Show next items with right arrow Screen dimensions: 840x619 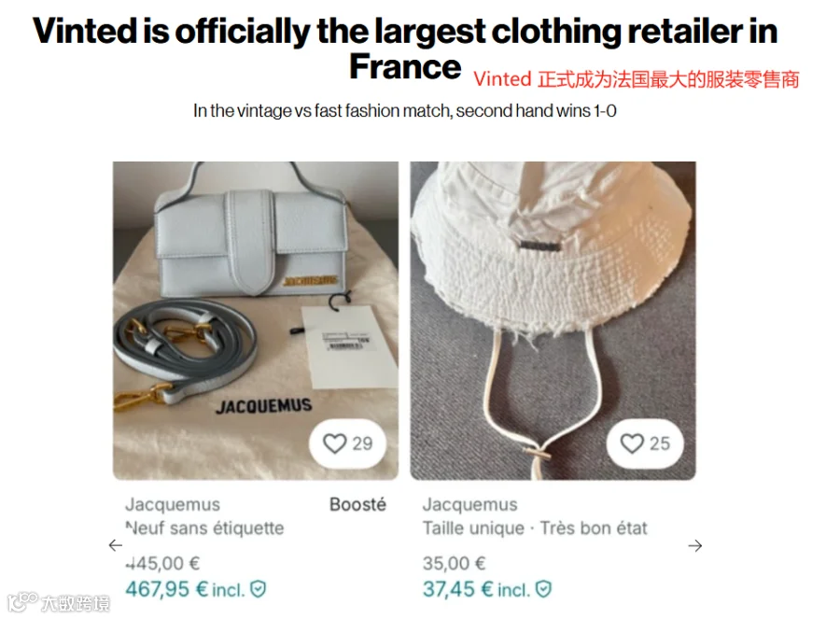pyautogui.click(x=694, y=545)
